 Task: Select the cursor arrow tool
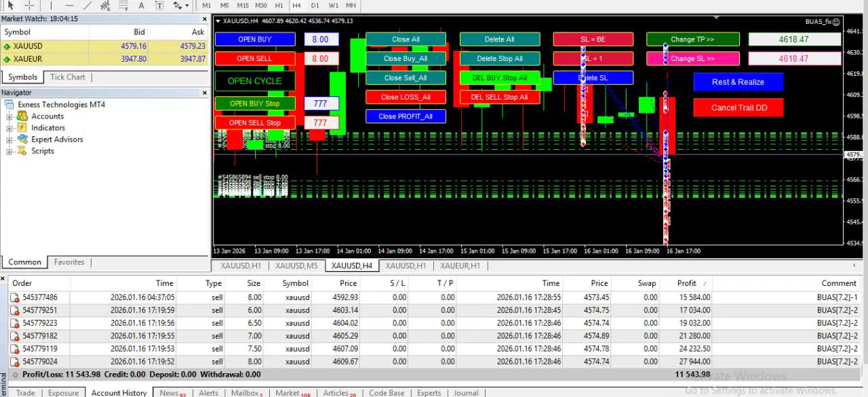[10, 5]
